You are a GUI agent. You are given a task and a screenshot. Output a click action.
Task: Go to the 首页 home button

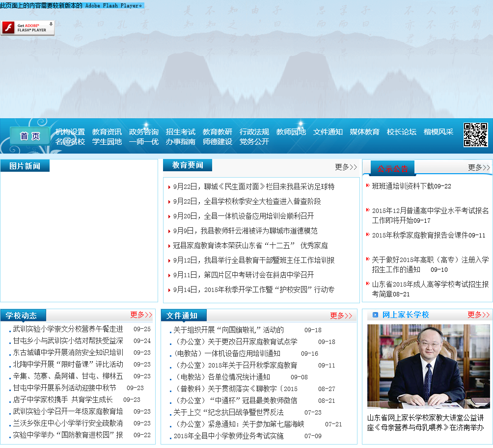30,136
